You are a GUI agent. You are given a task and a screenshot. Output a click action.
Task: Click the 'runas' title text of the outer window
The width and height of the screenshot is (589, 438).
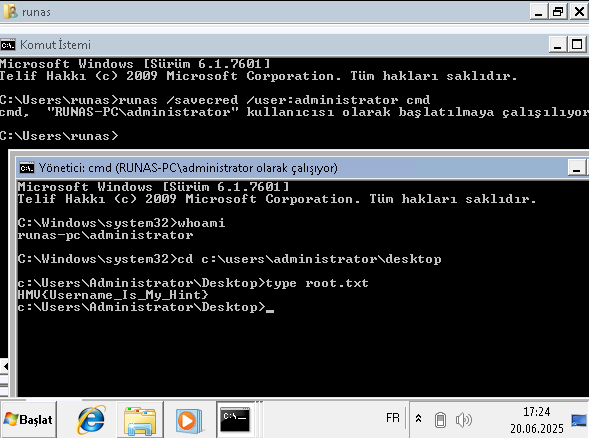click(x=36, y=12)
